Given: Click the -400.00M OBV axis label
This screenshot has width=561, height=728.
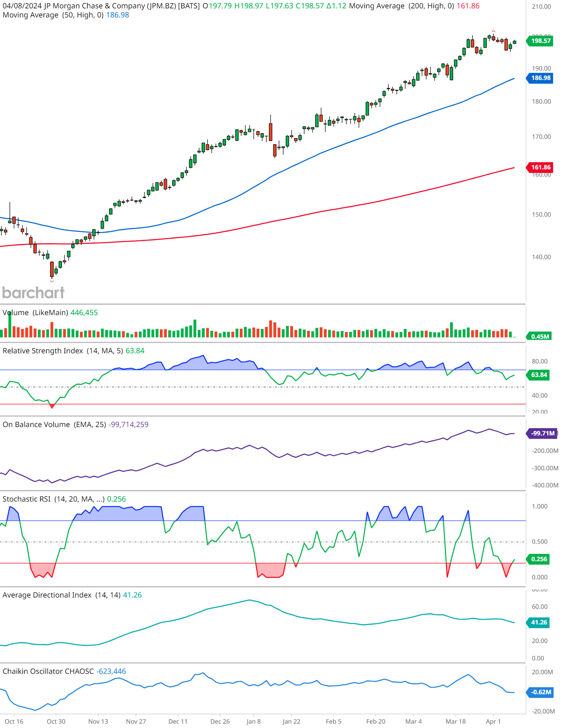Looking at the screenshot, I should tap(545, 485).
